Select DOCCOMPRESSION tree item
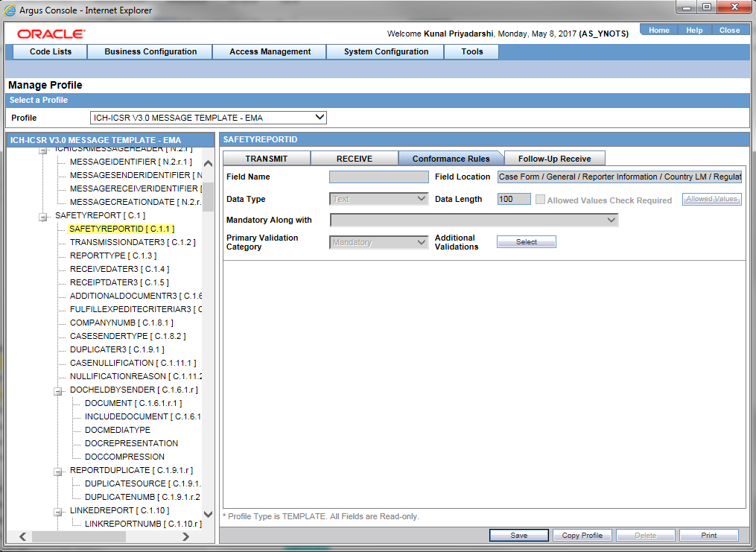The width and height of the screenshot is (756, 552). pos(124,457)
